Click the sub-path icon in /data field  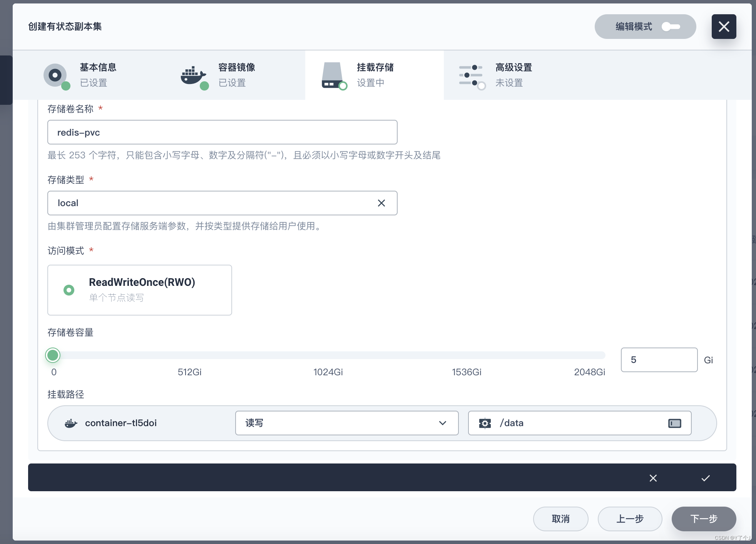click(x=674, y=423)
